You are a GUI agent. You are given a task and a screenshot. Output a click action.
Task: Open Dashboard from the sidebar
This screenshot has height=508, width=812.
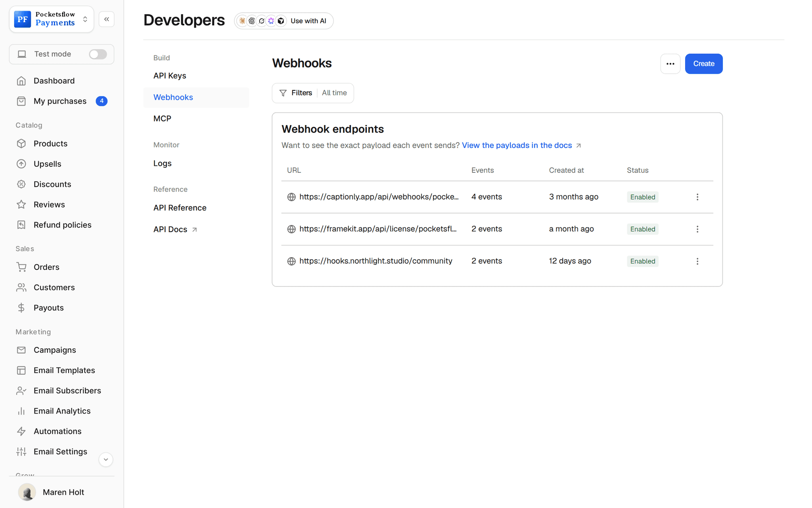click(54, 81)
